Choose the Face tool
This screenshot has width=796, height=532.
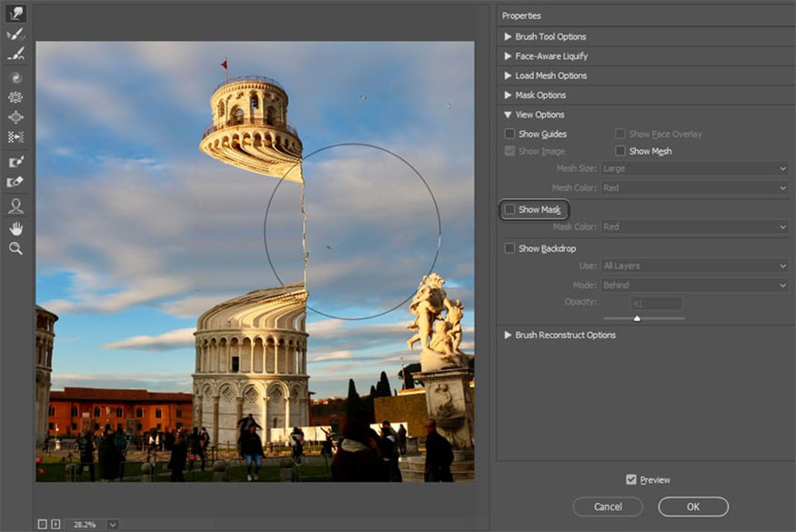point(15,206)
